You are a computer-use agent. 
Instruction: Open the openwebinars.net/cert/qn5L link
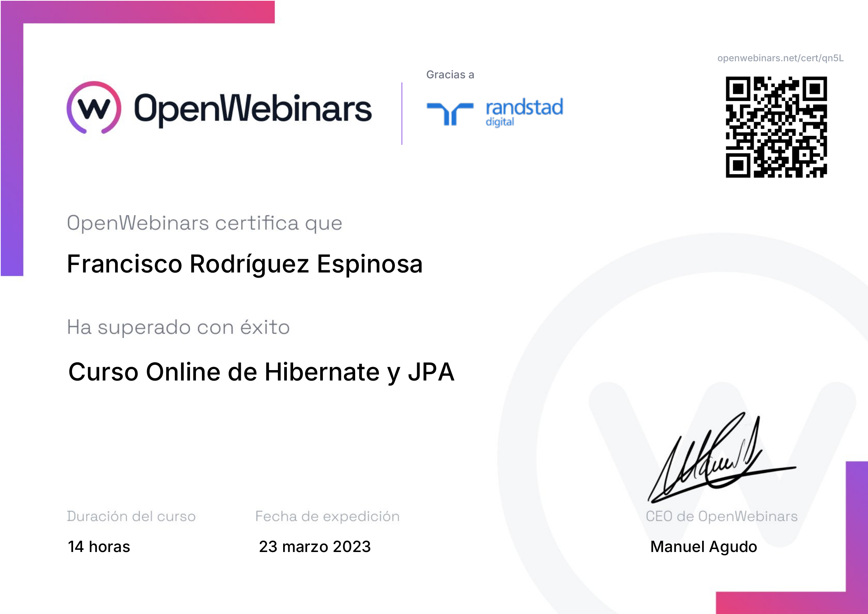(x=780, y=58)
